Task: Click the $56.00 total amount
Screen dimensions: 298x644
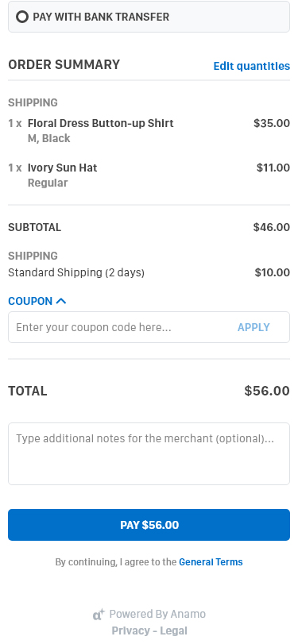Action: point(267,391)
